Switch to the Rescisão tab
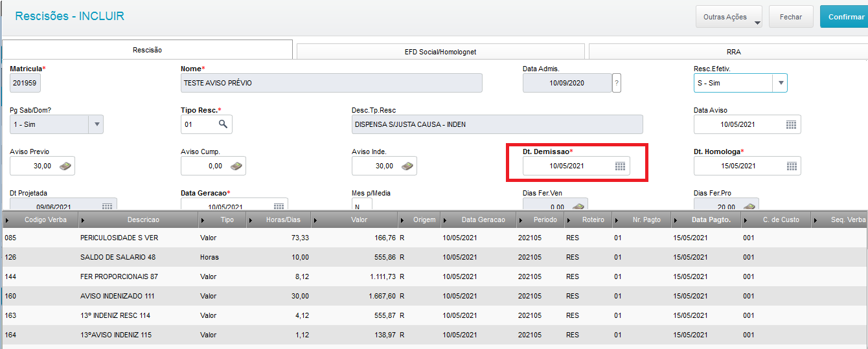This screenshot has height=349, width=868. pyautogui.click(x=148, y=50)
